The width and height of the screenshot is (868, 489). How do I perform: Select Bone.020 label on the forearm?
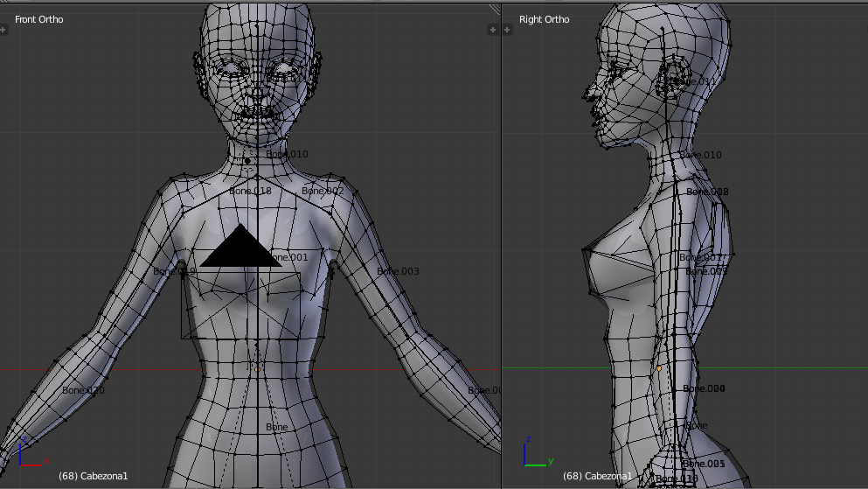tap(83, 390)
